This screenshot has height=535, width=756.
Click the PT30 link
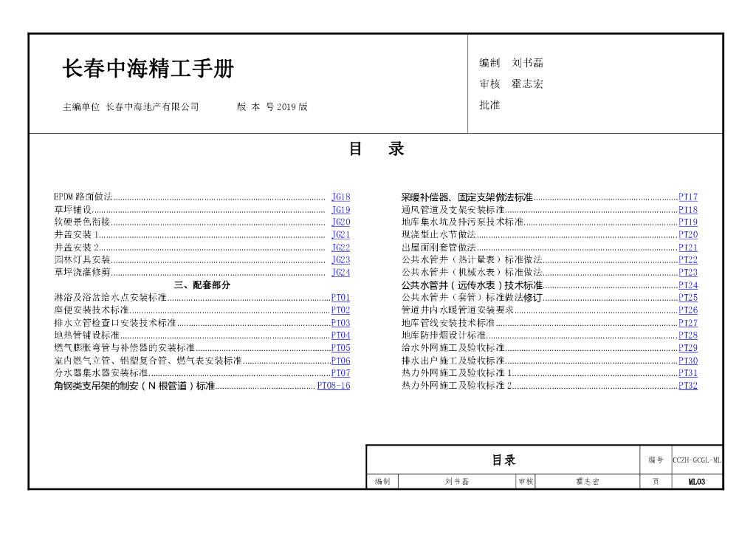click(688, 361)
